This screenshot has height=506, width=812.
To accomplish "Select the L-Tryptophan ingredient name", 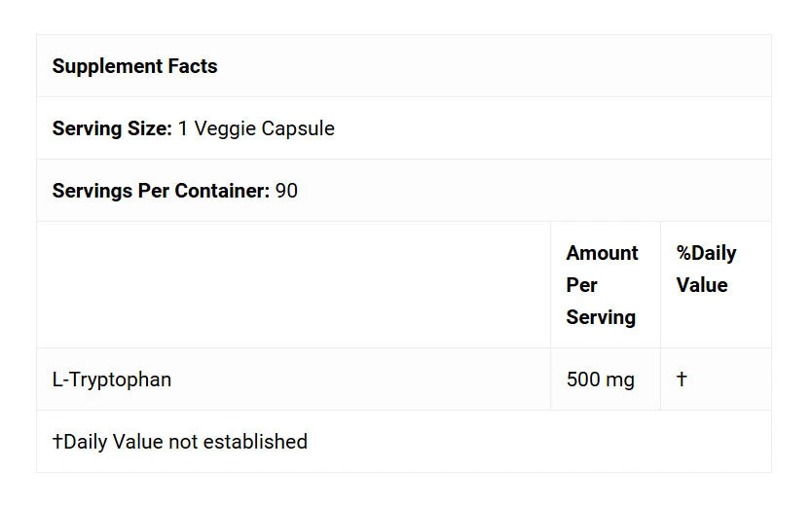I will [112, 379].
